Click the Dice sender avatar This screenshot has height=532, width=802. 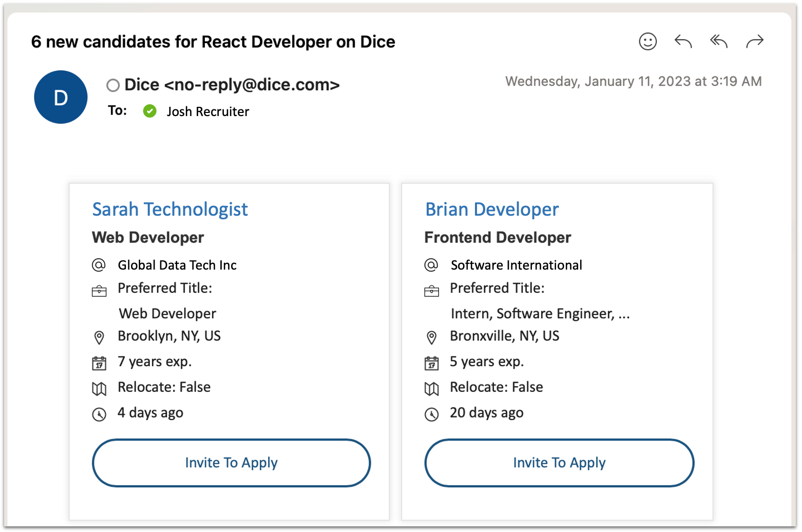(60, 97)
